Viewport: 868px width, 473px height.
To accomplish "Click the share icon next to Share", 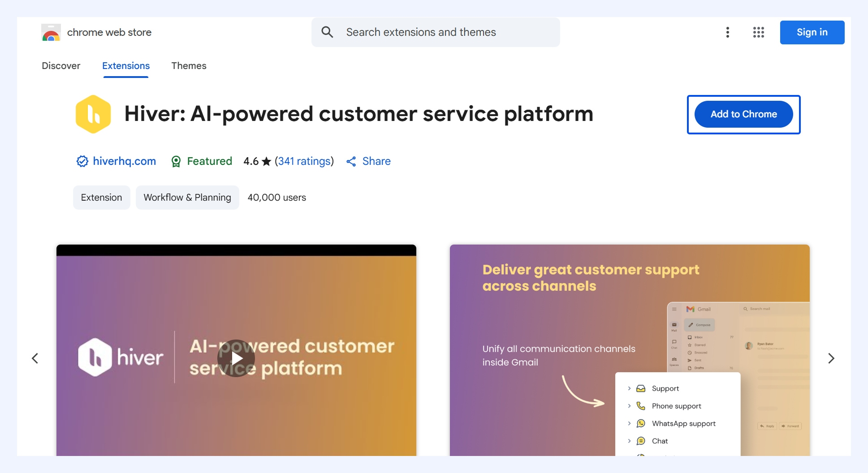I will click(x=351, y=162).
